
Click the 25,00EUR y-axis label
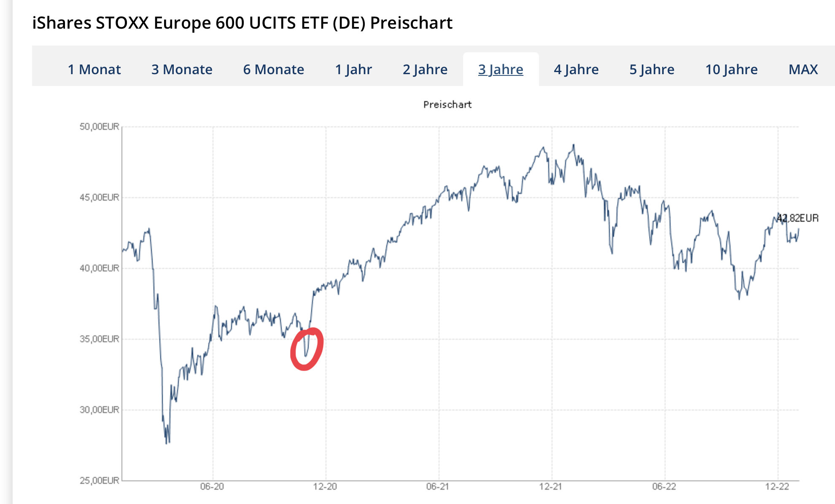coord(100,480)
